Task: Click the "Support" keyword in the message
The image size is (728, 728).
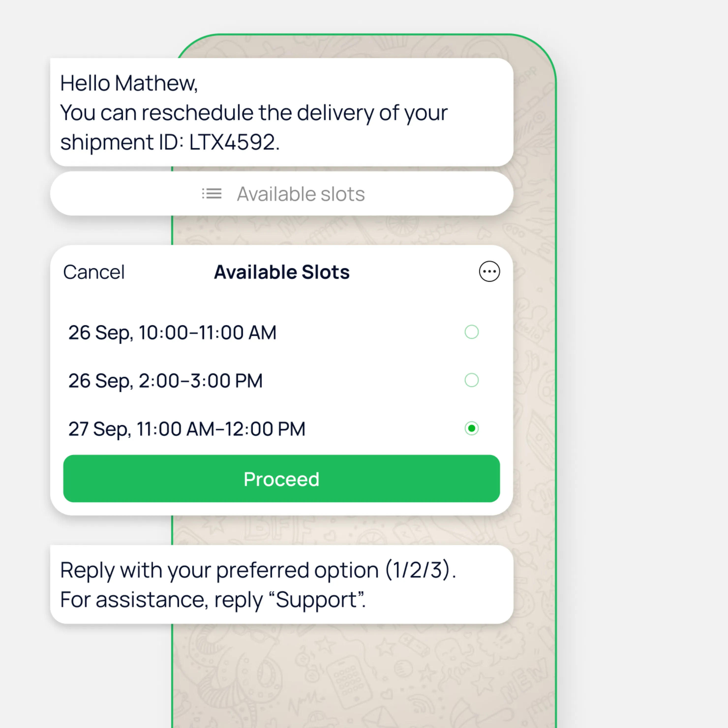Action: 317,600
